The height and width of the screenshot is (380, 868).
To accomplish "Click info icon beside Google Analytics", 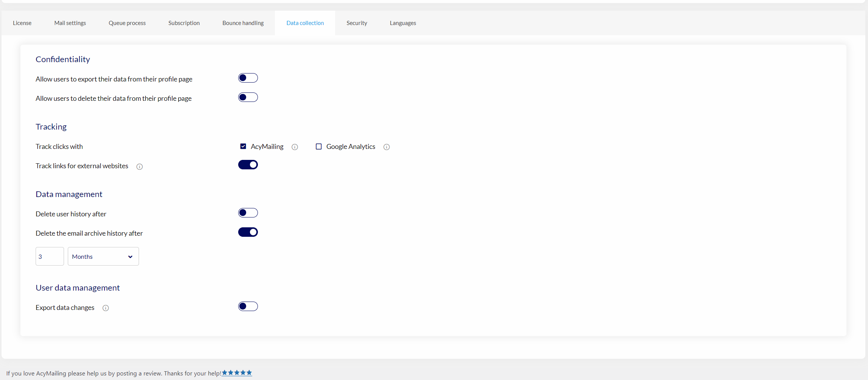I will (386, 147).
